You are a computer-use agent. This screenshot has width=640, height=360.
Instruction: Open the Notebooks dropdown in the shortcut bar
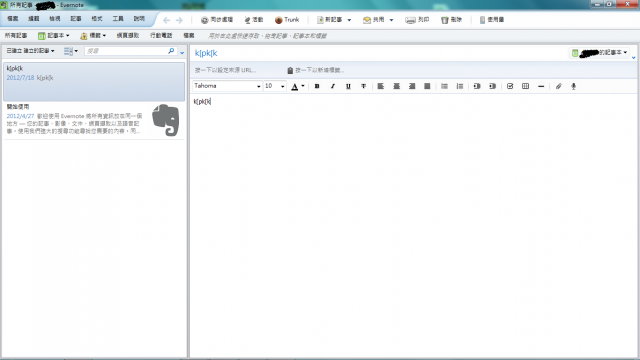point(53,36)
